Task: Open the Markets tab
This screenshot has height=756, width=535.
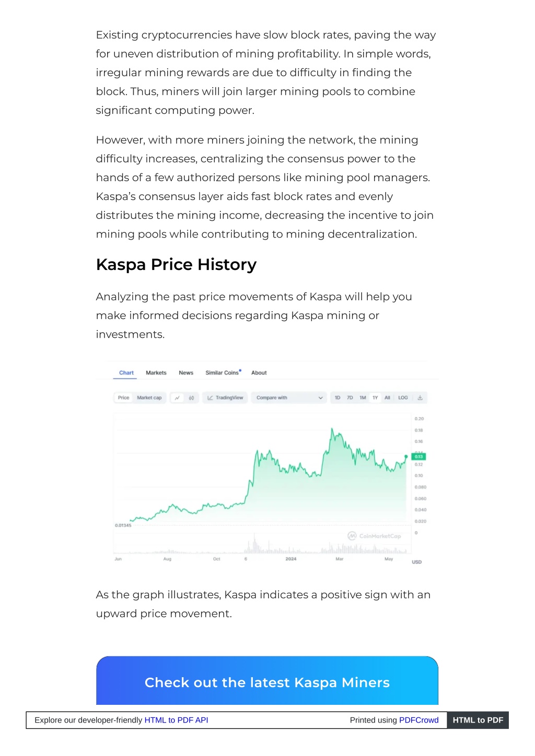Action: coord(156,373)
